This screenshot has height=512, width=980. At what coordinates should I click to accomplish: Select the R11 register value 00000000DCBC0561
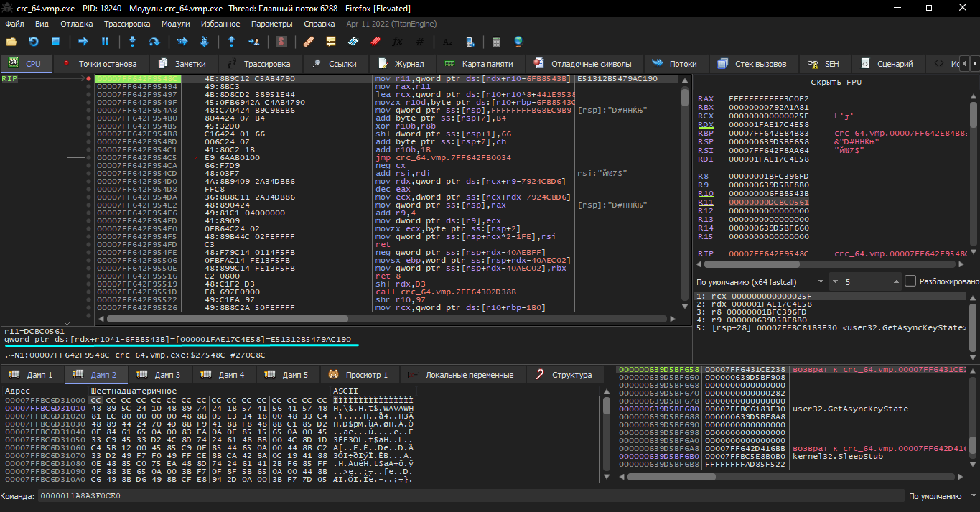tap(768, 203)
